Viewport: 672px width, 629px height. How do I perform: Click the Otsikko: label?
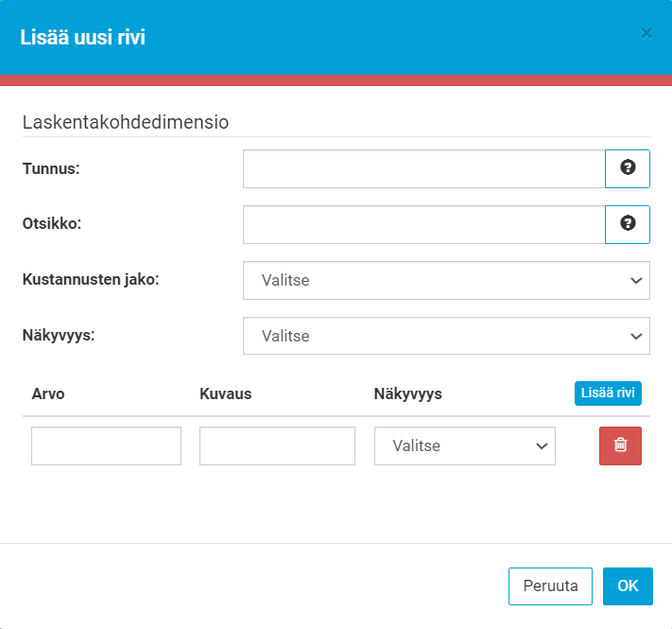[52, 223]
